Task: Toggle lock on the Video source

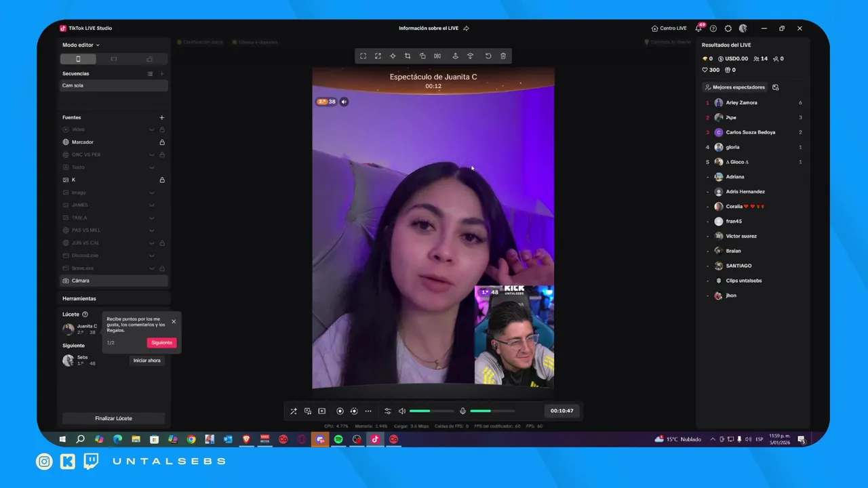Action: 162,129
